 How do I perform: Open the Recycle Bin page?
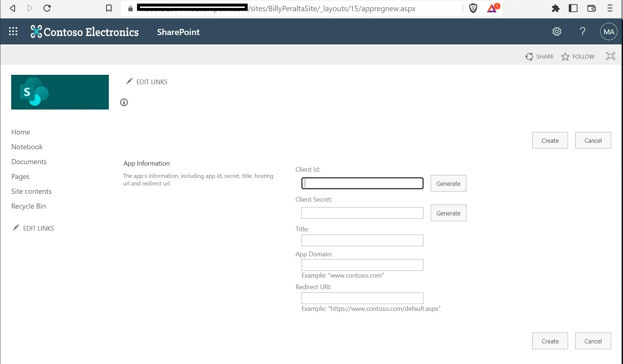click(28, 206)
